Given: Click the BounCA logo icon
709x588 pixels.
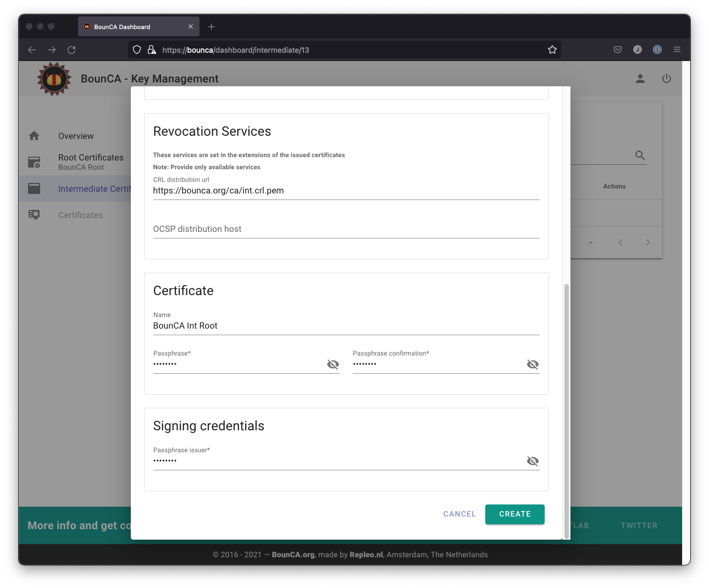Looking at the screenshot, I should tap(54, 79).
